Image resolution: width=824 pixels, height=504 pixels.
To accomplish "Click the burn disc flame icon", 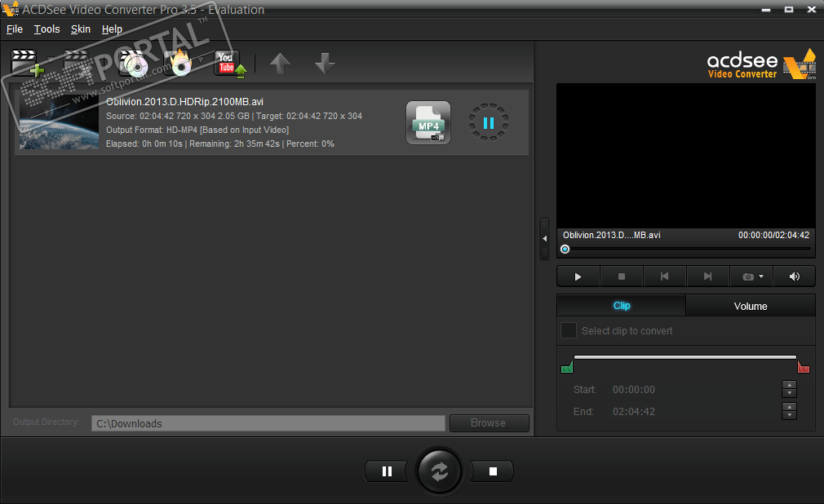I will point(179,63).
